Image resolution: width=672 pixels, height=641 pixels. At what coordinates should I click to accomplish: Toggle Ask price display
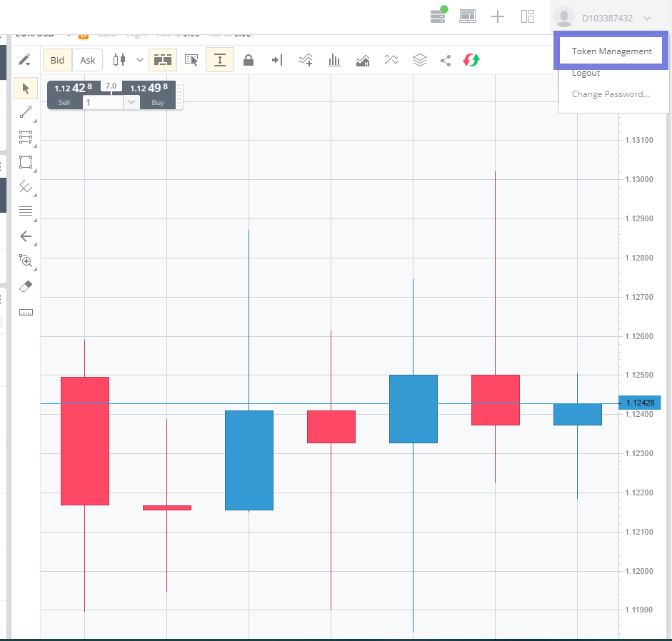[x=87, y=60]
